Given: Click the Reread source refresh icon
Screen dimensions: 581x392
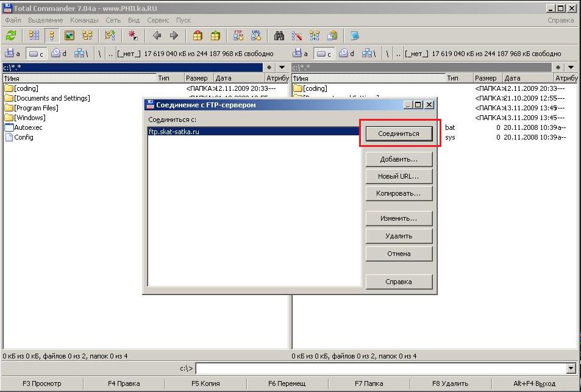Looking at the screenshot, I should click(x=11, y=35).
